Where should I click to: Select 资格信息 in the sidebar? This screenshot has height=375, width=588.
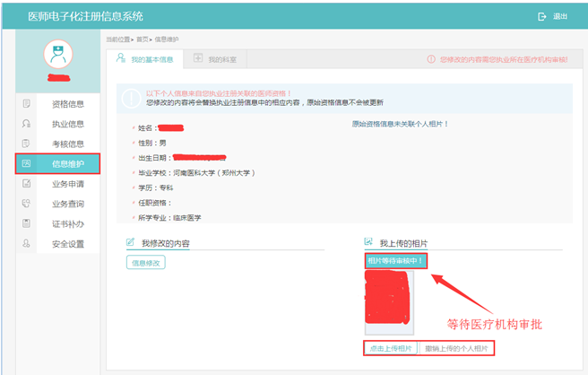click(x=68, y=104)
